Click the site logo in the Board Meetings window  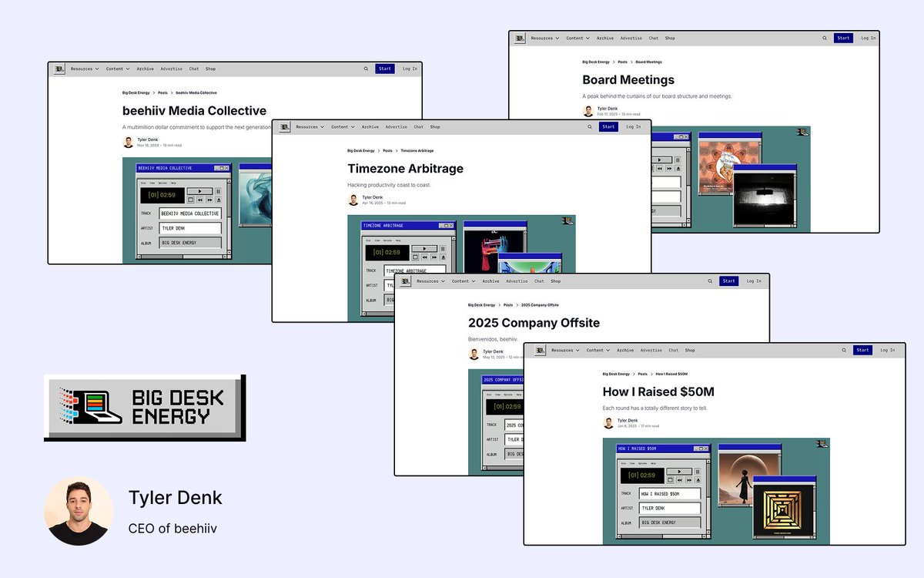pos(520,38)
